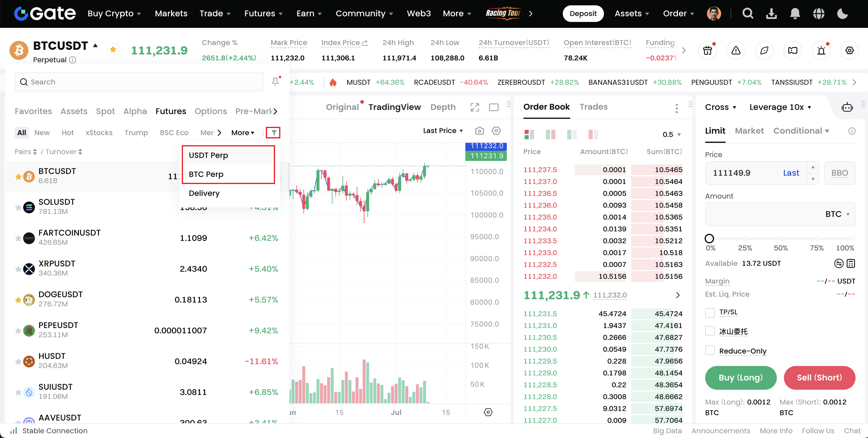Viewport: 868px width, 438px height.
Task: Toggle dark mode moon icon
Action: tap(842, 14)
